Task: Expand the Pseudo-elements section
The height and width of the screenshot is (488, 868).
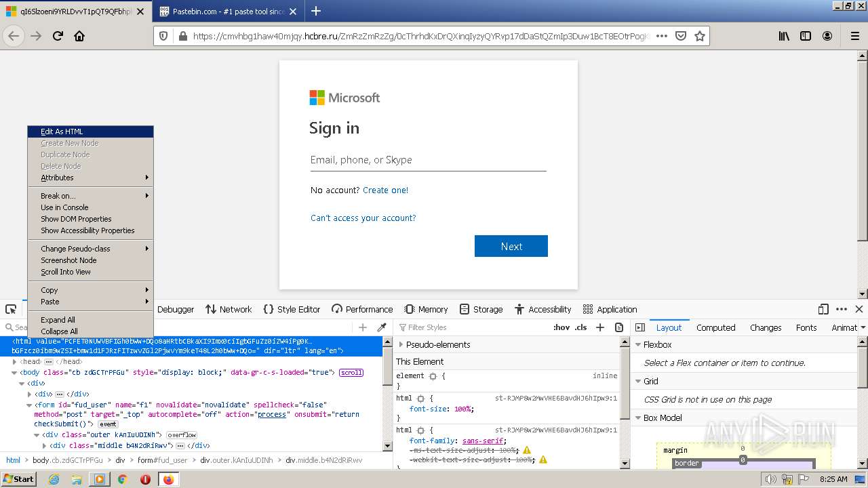Action: click(401, 344)
